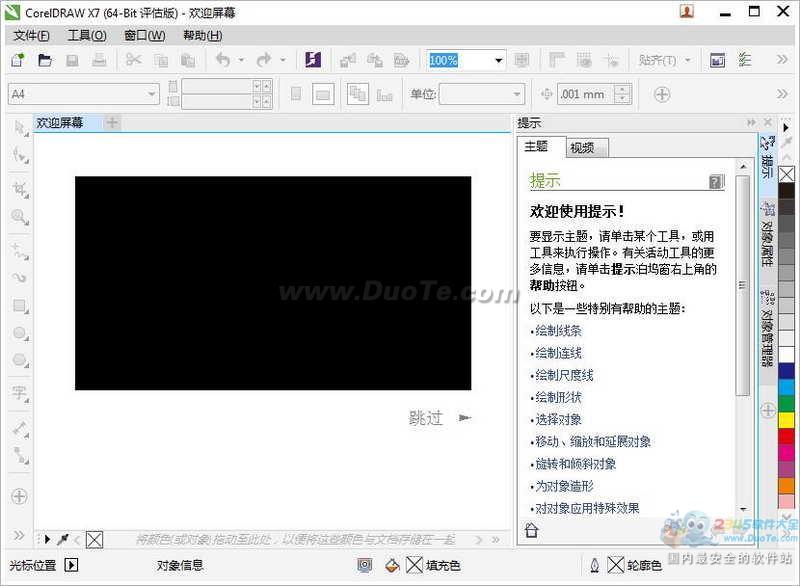Screen dimensions: 800x586
Task: Select the Parallel Dimension tool
Action: (x=20, y=428)
